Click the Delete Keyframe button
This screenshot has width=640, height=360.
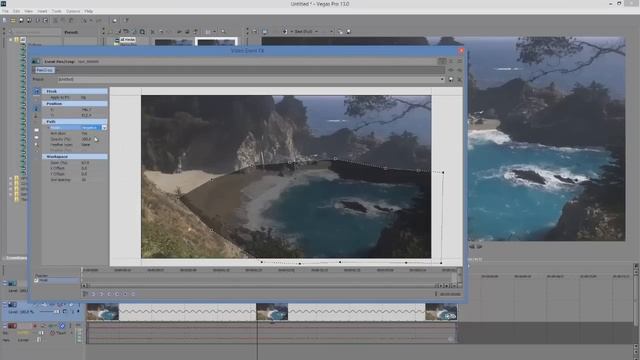pyautogui.click(x=133, y=294)
